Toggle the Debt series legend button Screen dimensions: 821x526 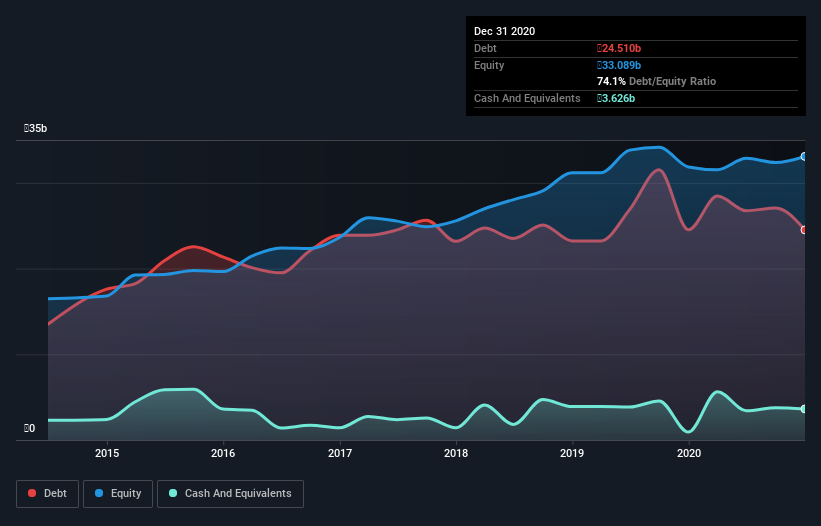tap(47, 494)
